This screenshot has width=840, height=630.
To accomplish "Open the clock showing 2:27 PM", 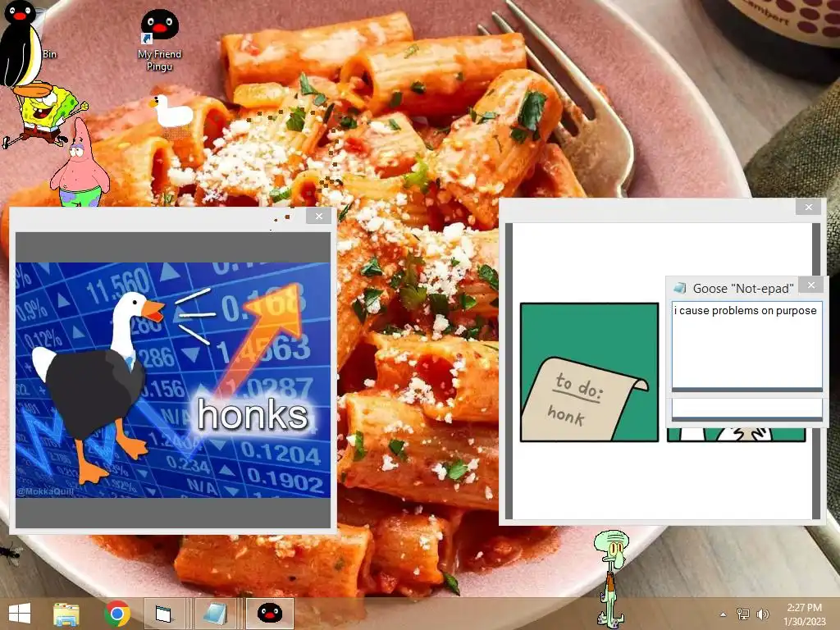I will tap(804, 614).
